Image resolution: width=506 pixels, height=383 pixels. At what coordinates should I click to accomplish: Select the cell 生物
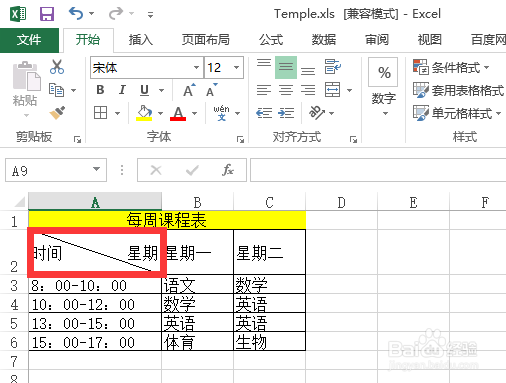point(269,342)
